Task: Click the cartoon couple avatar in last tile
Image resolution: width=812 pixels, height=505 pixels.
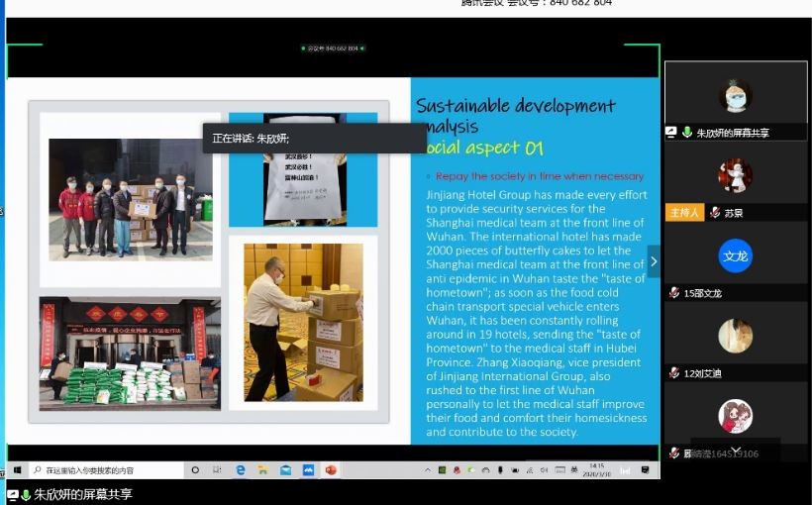Action: pos(736,416)
